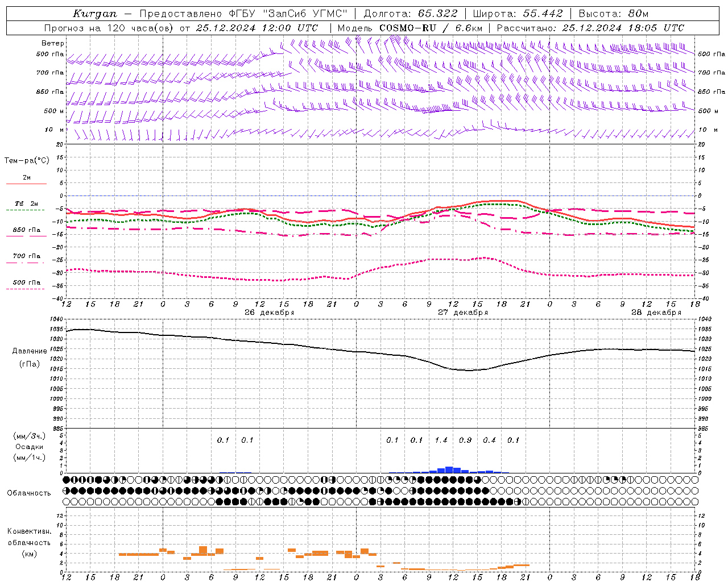Click the Ветер panel label
728x582 pixels.
[x=53, y=43]
